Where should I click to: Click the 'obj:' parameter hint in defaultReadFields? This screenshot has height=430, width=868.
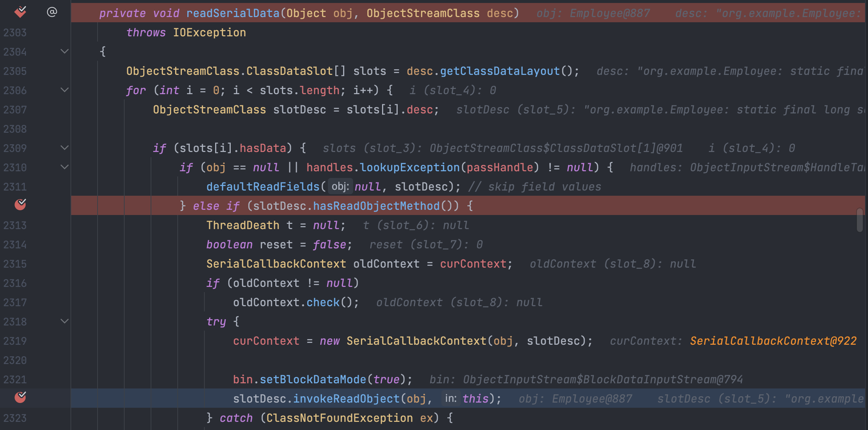click(340, 186)
